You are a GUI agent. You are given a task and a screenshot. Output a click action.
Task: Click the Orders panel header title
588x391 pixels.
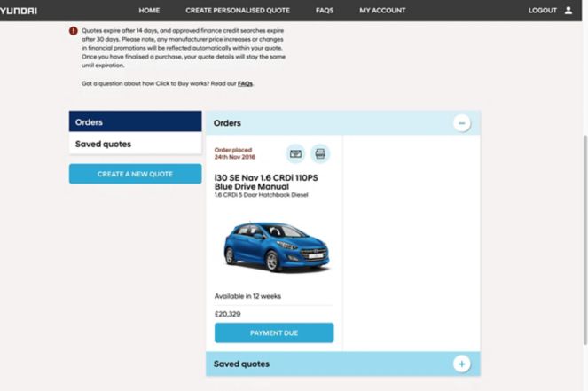pos(227,123)
